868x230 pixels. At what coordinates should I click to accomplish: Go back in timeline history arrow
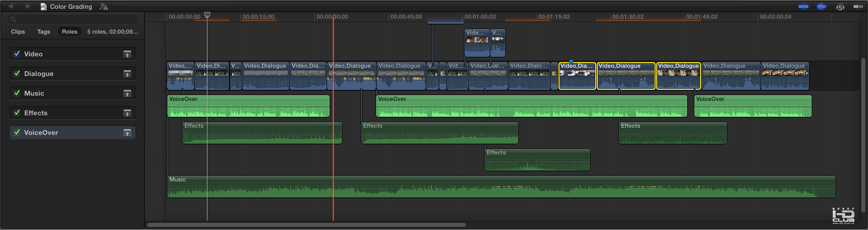11,6
